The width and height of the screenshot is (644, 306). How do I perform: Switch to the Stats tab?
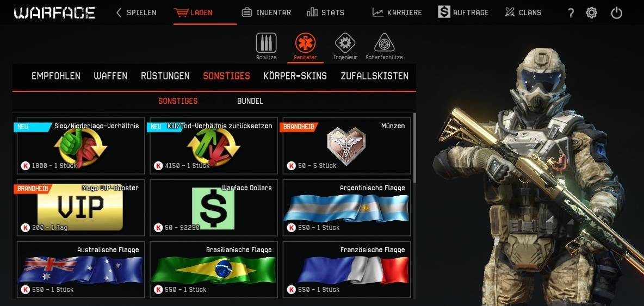click(x=325, y=13)
